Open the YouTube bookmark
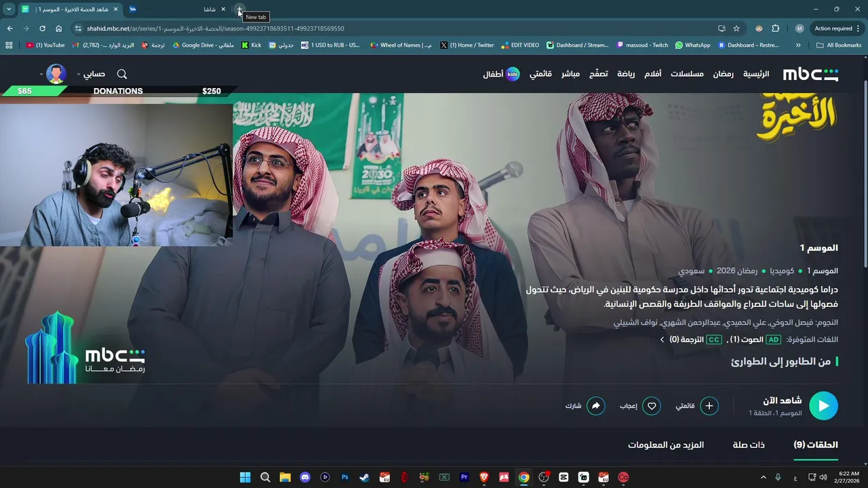This screenshot has height=488, width=868. click(x=45, y=45)
